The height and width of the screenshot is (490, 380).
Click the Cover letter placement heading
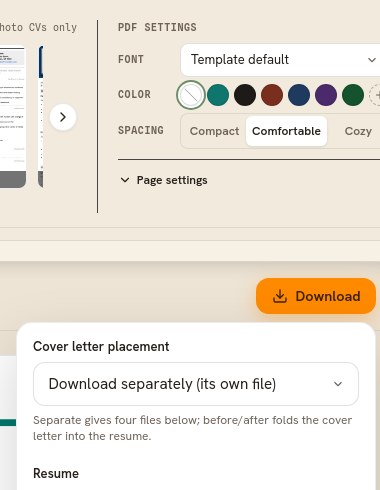tap(101, 347)
